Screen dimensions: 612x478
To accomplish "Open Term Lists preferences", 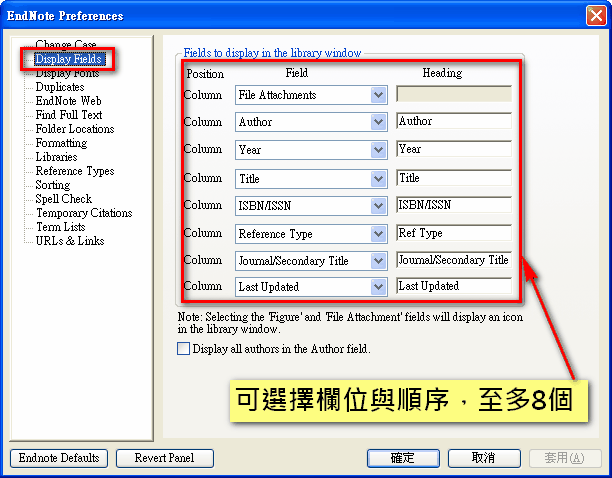I will pos(60,227).
